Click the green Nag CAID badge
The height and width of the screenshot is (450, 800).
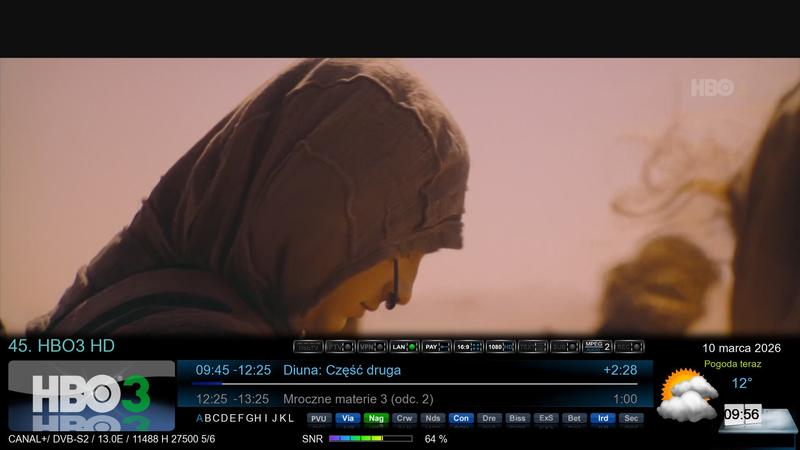click(376, 419)
